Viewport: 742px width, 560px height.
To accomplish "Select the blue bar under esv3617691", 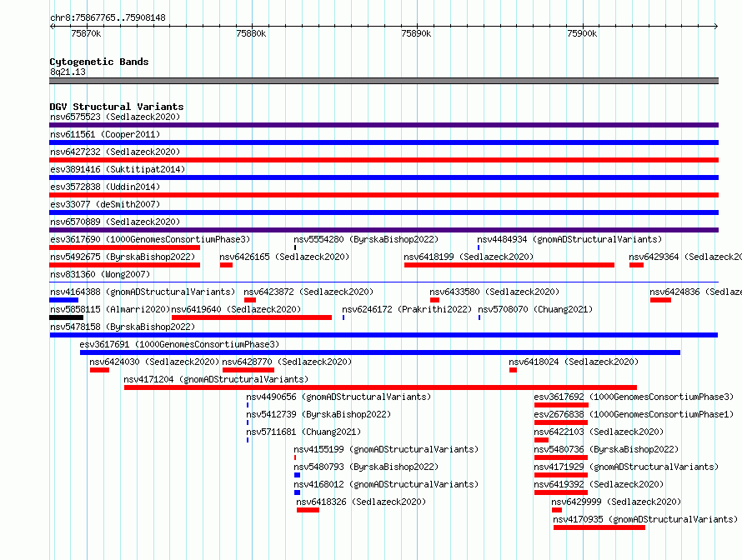I will tap(380, 352).
